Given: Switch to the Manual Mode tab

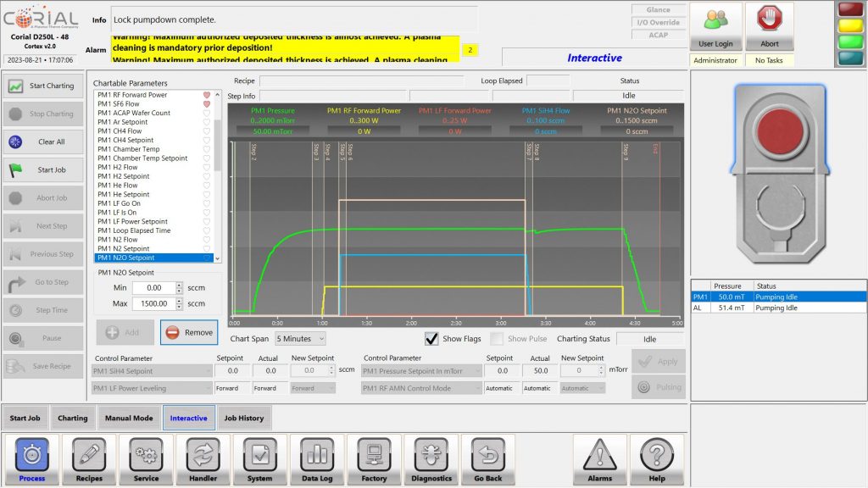Looking at the screenshot, I should pyautogui.click(x=128, y=418).
